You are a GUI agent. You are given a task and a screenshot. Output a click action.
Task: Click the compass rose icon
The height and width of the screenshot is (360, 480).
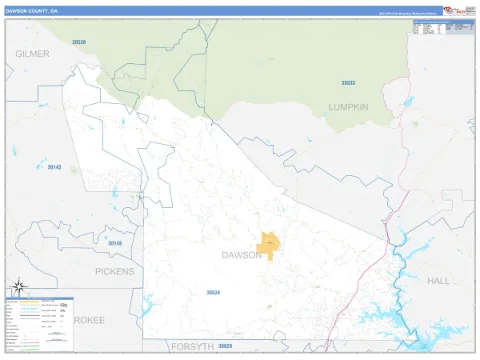[19, 287]
